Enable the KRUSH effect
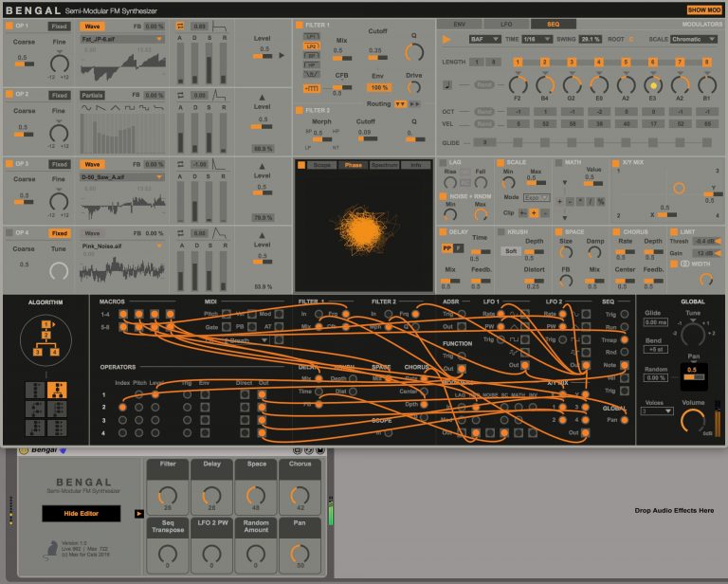This screenshot has height=584, width=728. (x=500, y=231)
